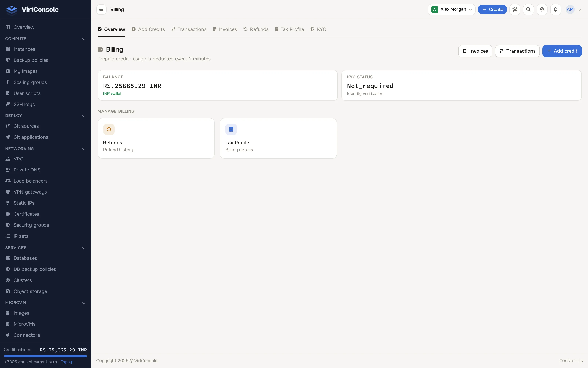This screenshot has width=588, height=368.
Task: Open My images in sidebar
Action: [45, 71]
